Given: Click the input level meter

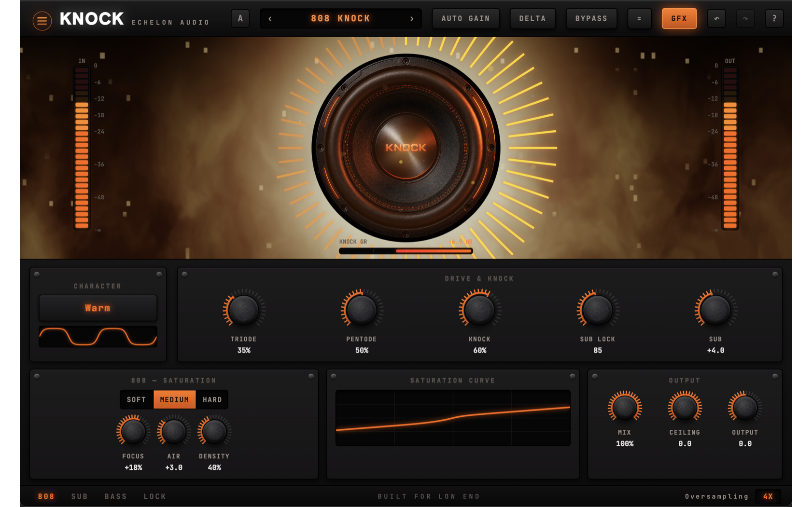Looking at the screenshot, I should tap(82, 149).
